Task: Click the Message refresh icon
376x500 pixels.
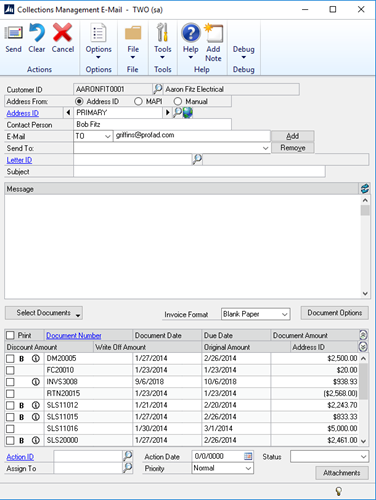Action: (x=365, y=189)
